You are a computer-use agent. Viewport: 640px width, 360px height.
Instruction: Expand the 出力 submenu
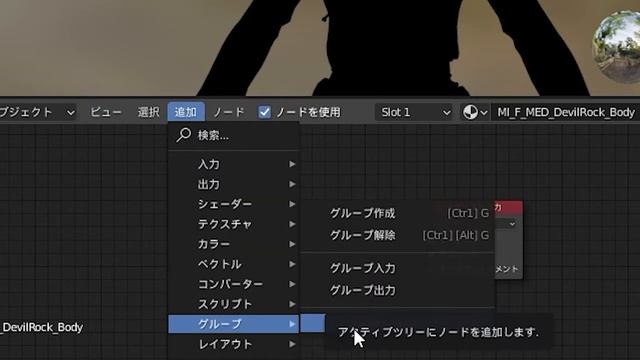[234, 184]
